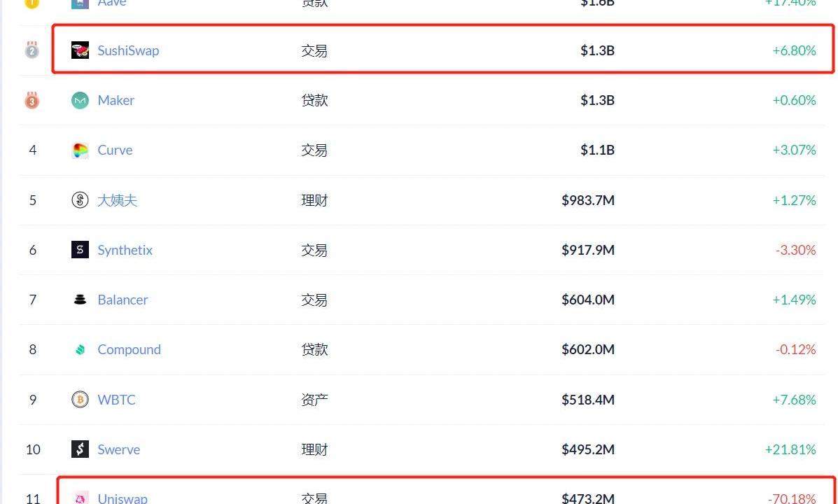Open the Curve project link
This screenshot has height=504, width=838.
[x=115, y=150]
